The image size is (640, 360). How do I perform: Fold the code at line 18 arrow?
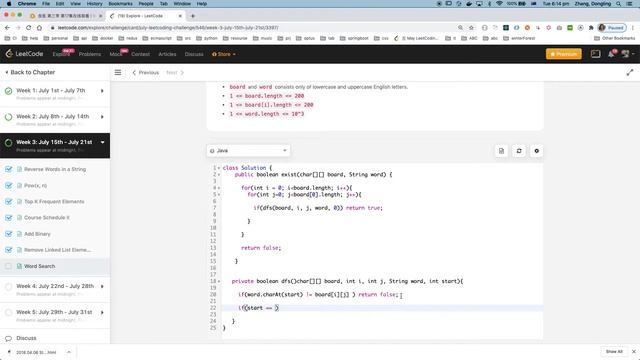click(219, 281)
